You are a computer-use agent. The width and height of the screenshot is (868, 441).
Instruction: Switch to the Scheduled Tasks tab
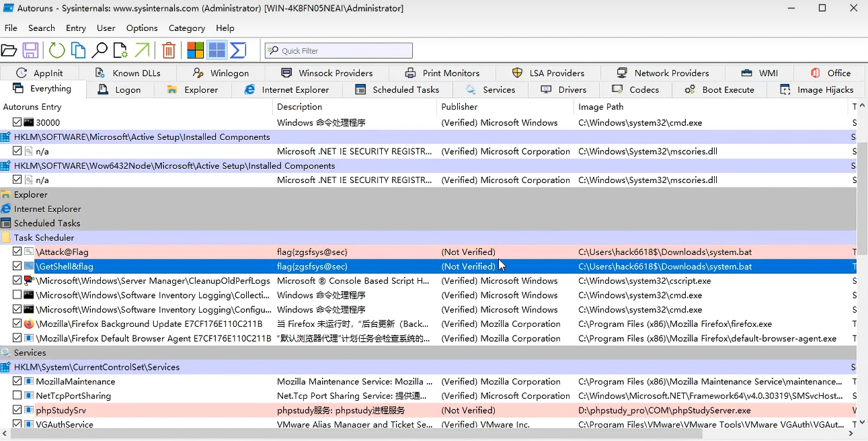click(x=397, y=89)
